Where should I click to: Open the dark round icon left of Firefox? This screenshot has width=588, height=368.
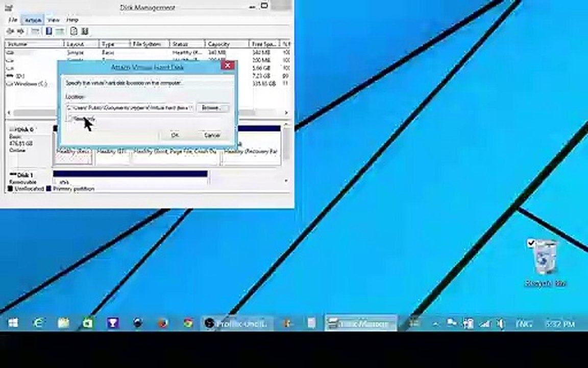tap(138, 323)
